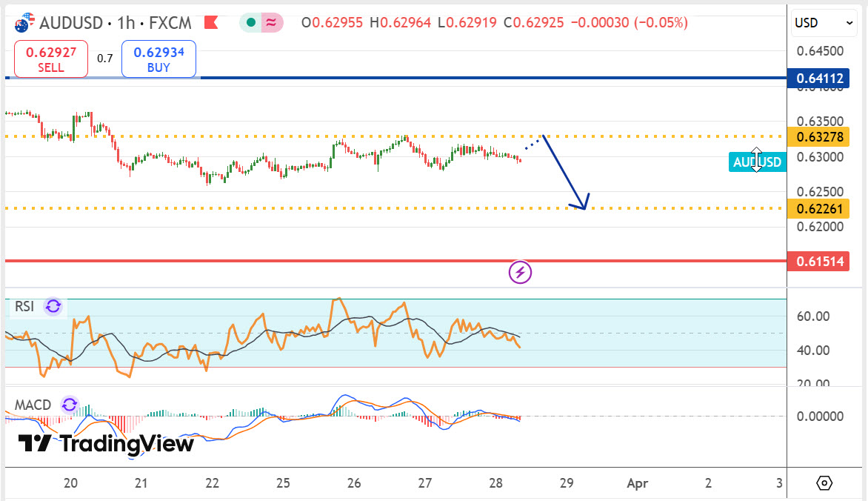Click the AUD/USD flag pair icon
Viewport: 868px width, 501px height.
[24, 22]
